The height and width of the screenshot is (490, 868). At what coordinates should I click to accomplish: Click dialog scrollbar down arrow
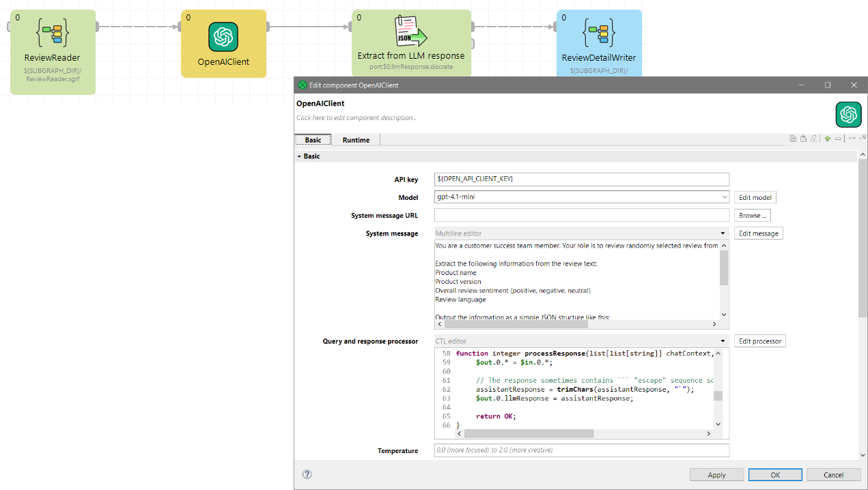point(863,455)
